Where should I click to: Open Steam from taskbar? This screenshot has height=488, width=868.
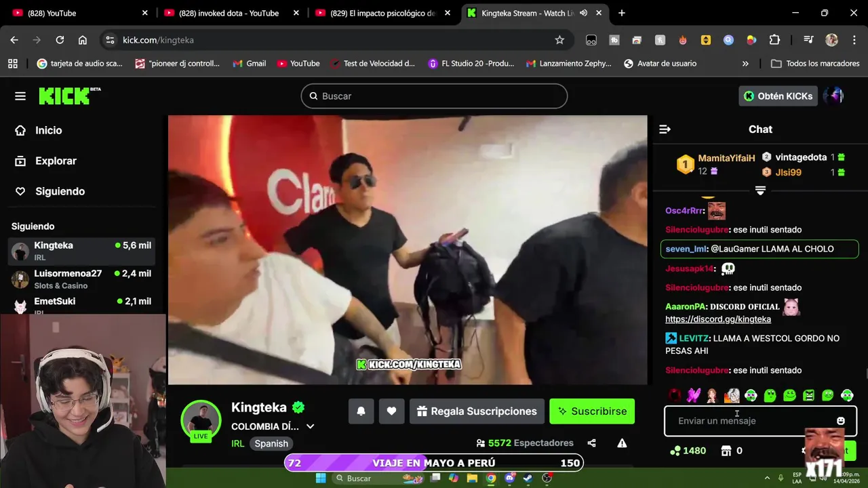point(528,478)
